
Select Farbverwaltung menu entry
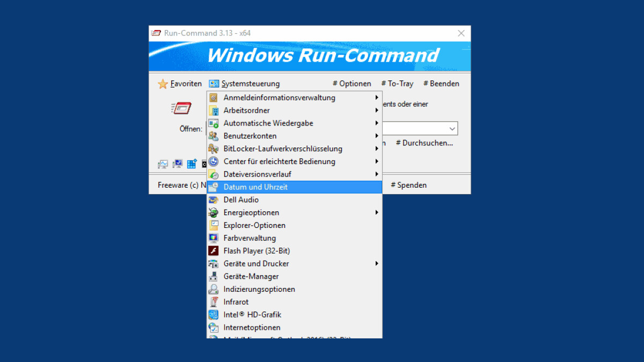click(295, 238)
